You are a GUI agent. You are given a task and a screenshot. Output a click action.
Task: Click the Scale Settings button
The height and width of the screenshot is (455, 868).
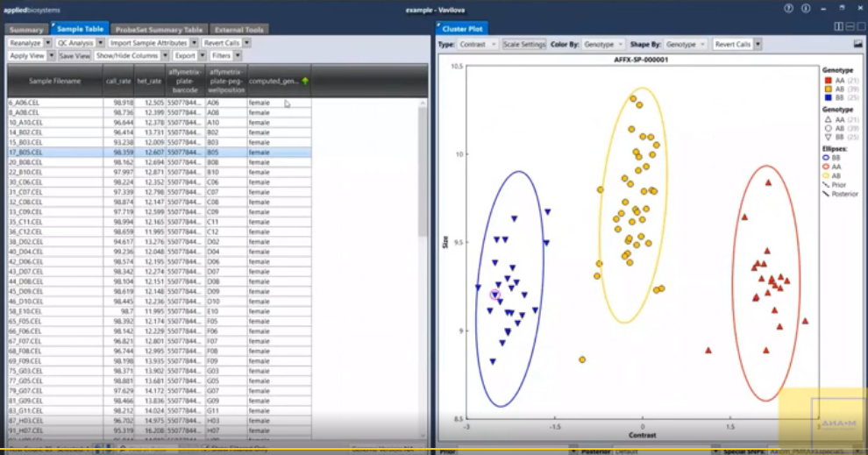pyautogui.click(x=524, y=44)
